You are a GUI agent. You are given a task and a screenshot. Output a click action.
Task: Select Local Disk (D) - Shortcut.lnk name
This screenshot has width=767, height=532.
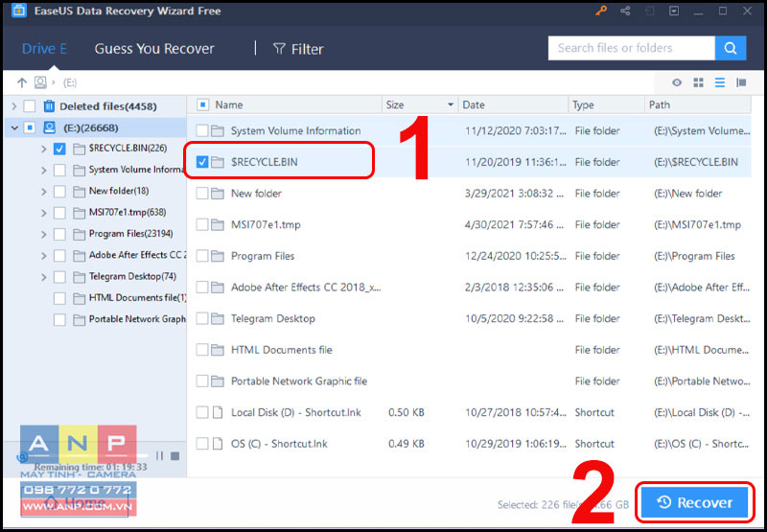296,413
